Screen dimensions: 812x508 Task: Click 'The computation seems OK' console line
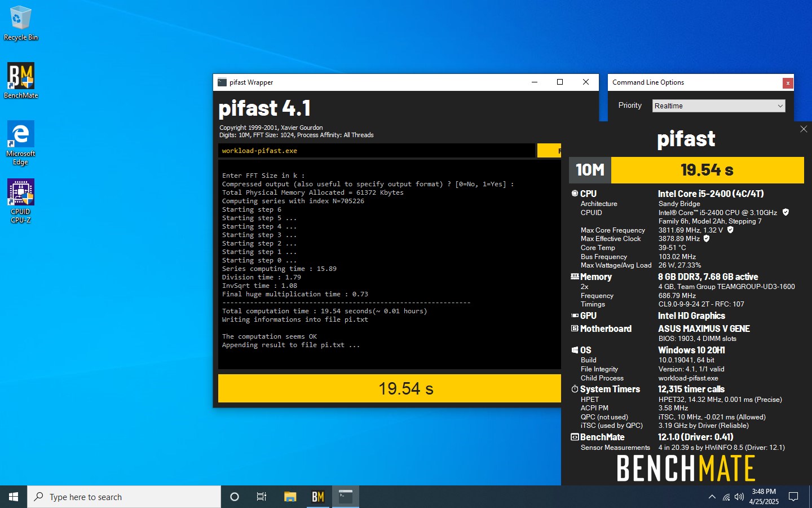pyautogui.click(x=270, y=336)
